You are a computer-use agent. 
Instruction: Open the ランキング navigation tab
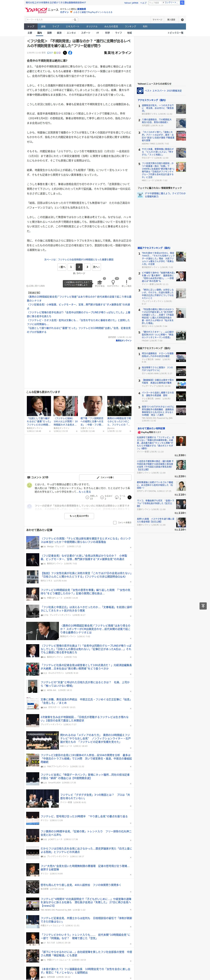(x=130, y=27)
